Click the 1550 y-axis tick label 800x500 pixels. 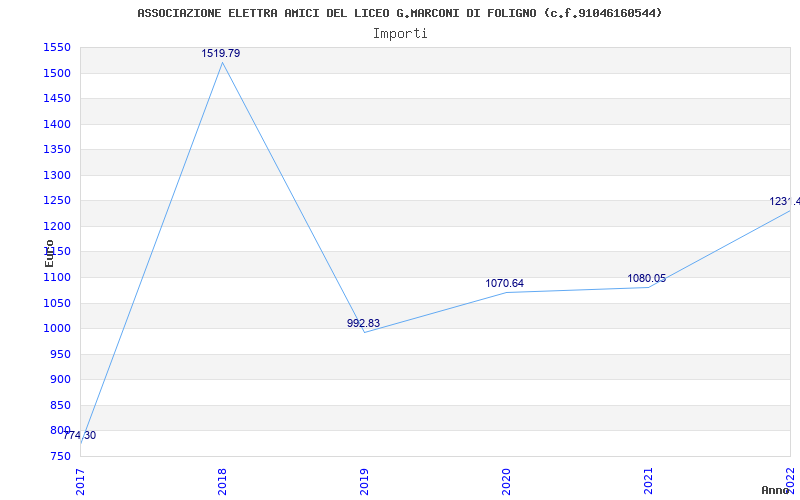57,48
